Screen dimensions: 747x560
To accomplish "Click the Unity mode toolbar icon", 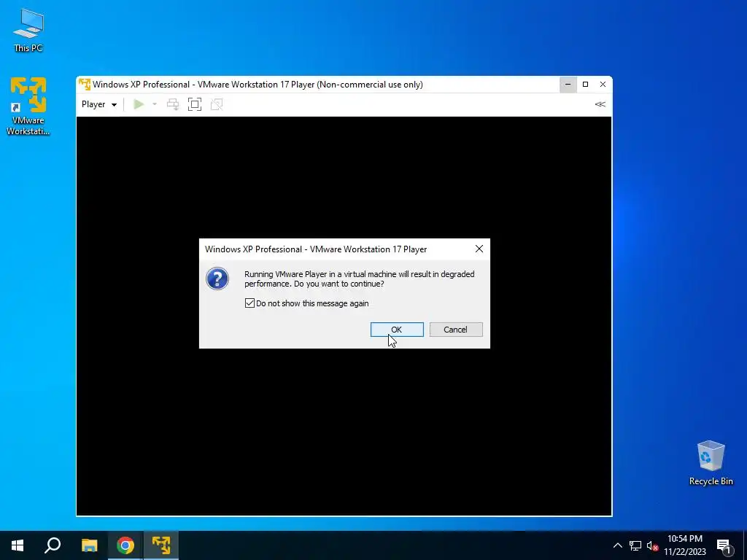I will click(217, 104).
